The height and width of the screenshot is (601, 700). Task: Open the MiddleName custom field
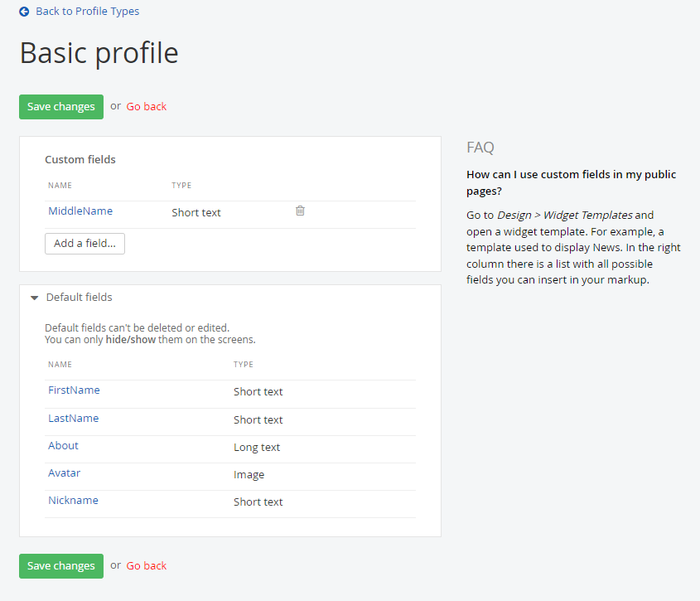[80, 211]
